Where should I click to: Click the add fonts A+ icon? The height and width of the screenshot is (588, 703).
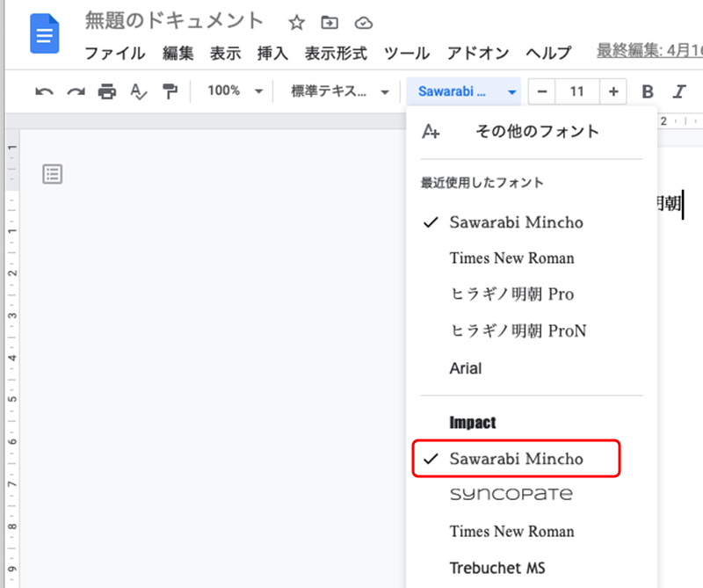click(431, 132)
